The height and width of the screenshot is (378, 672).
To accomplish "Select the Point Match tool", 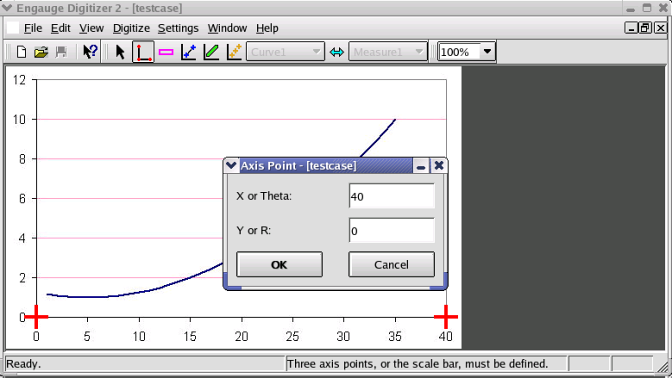I will pyautogui.click(x=234, y=52).
